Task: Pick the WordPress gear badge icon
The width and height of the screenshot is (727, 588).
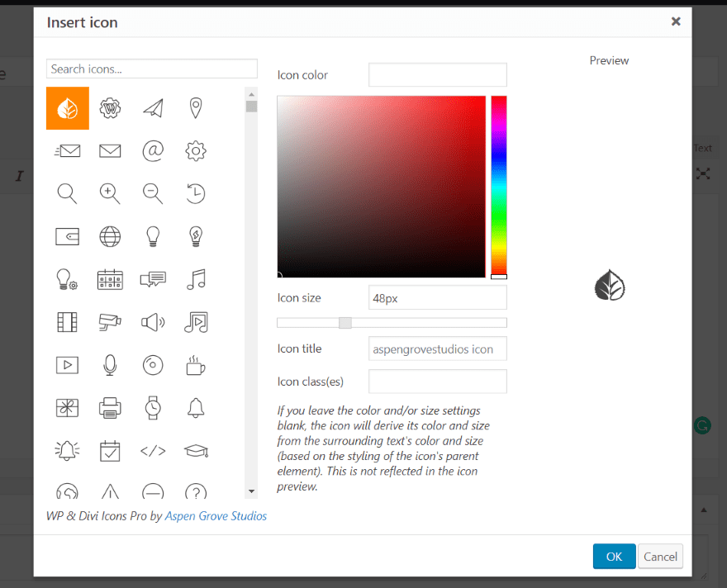Action: tap(110, 108)
